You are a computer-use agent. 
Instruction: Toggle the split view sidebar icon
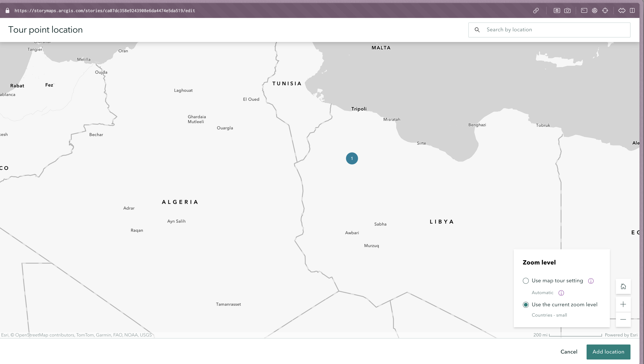[632, 10]
